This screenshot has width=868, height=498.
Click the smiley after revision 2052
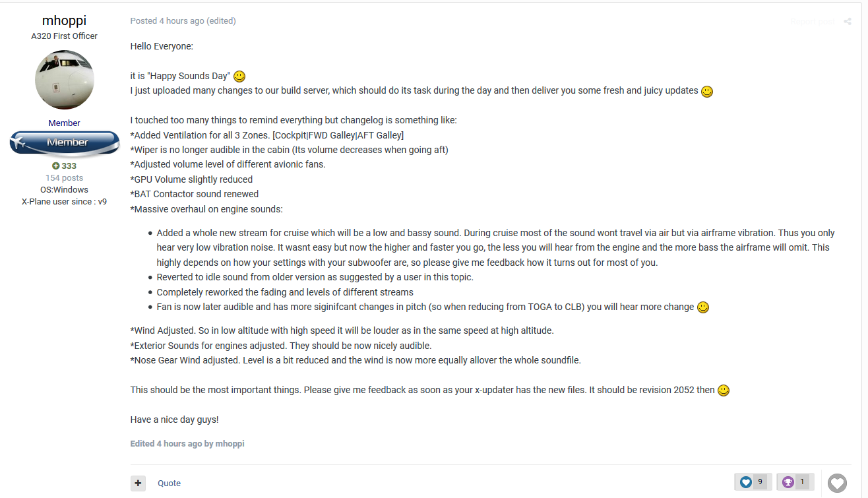click(724, 390)
